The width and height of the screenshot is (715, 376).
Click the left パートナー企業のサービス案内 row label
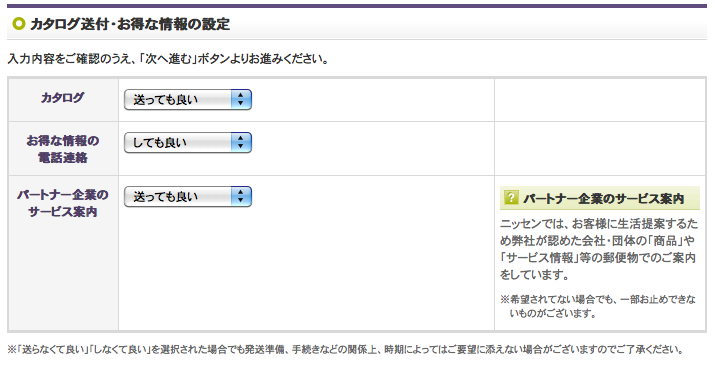(62, 203)
